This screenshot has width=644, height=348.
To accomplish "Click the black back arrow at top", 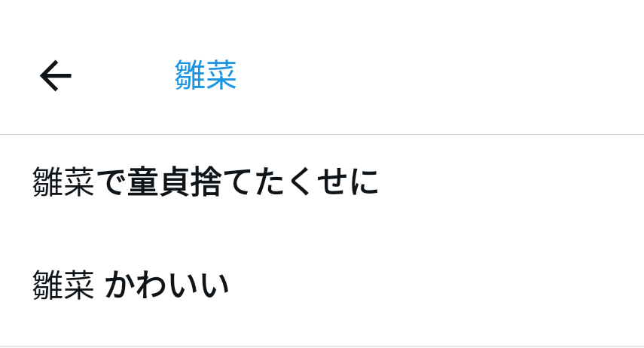I will point(56,75).
